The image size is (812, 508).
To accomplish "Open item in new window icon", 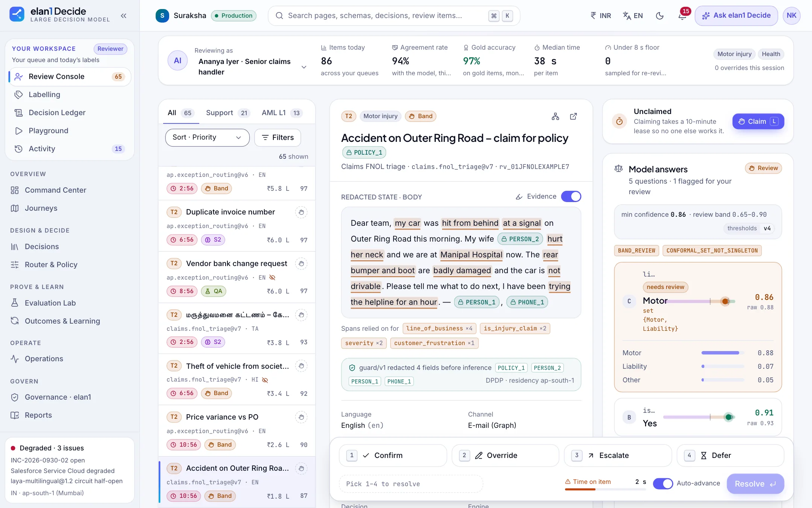I will [x=573, y=116].
